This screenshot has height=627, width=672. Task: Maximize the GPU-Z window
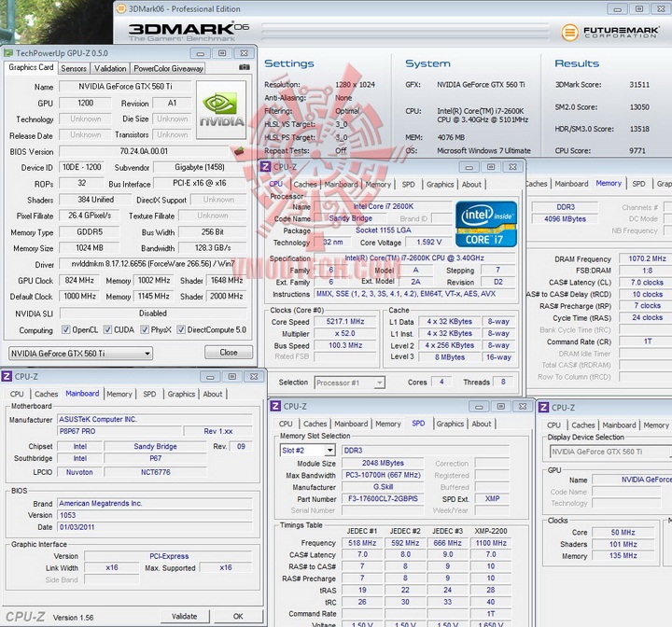(x=221, y=53)
